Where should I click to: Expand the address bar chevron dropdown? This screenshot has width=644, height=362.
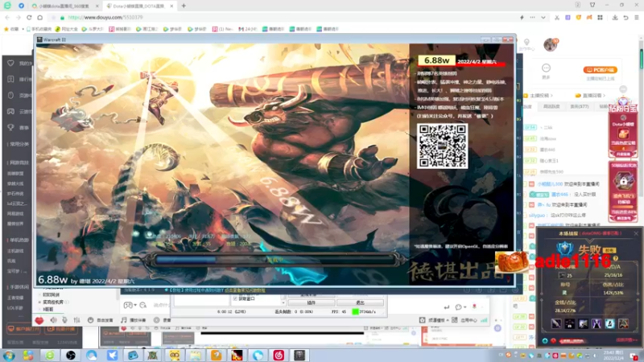(x=543, y=17)
